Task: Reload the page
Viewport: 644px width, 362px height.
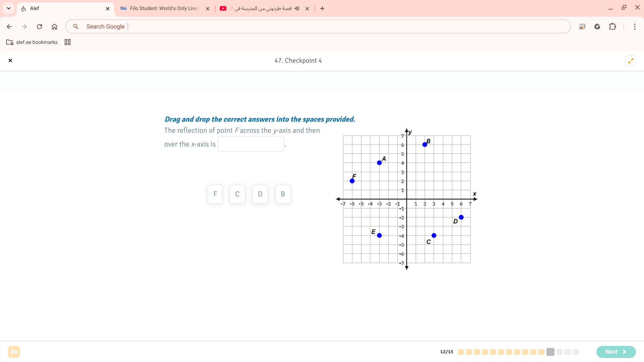Action: point(39,26)
